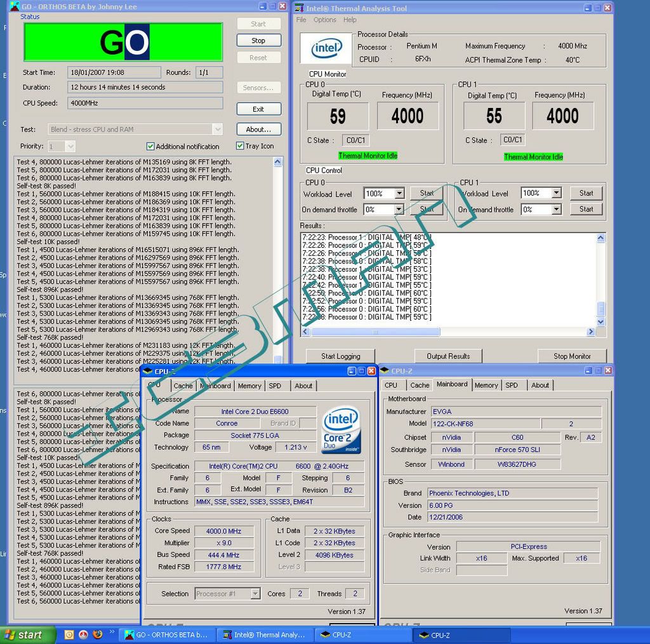Click the Intel Core 2 Duo E6600 name field
The image size is (650, 644).
pyautogui.click(x=255, y=412)
